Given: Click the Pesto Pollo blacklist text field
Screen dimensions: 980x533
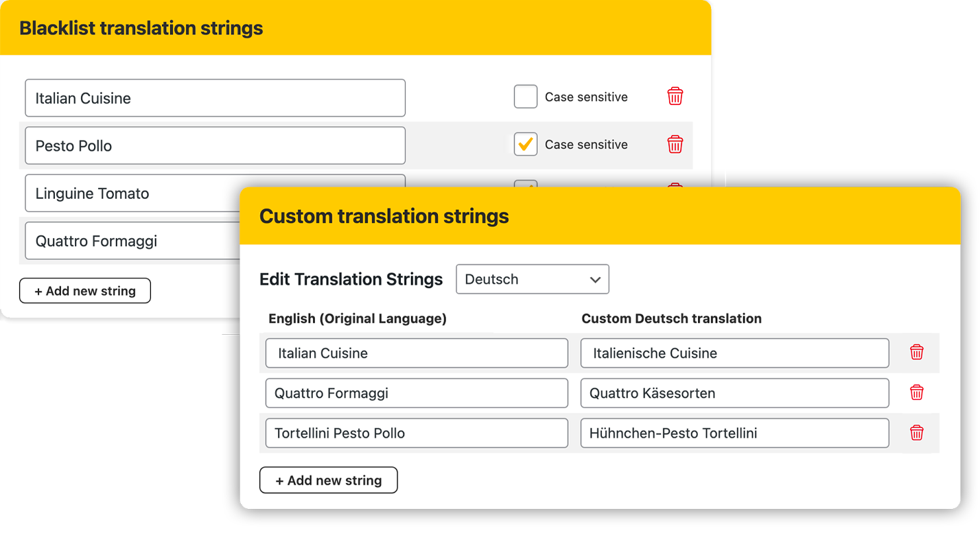Looking at the screenshot, I should (x=215, y=145).
